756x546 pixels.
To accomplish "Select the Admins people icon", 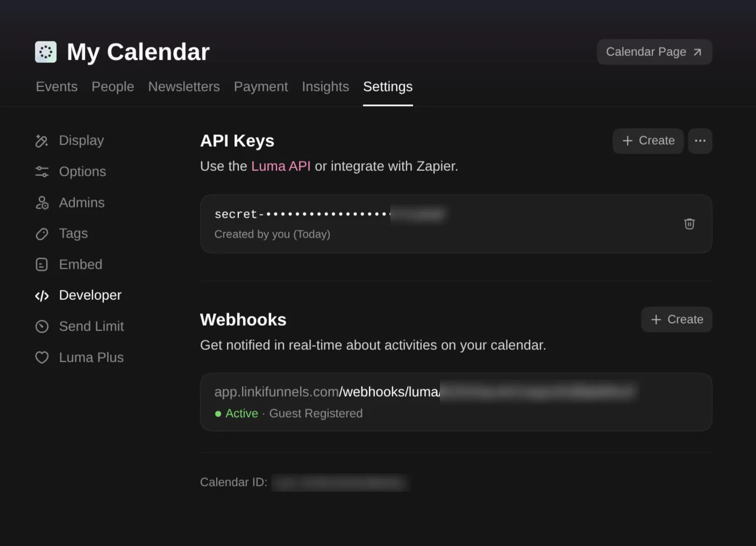I will click(42, 203).
